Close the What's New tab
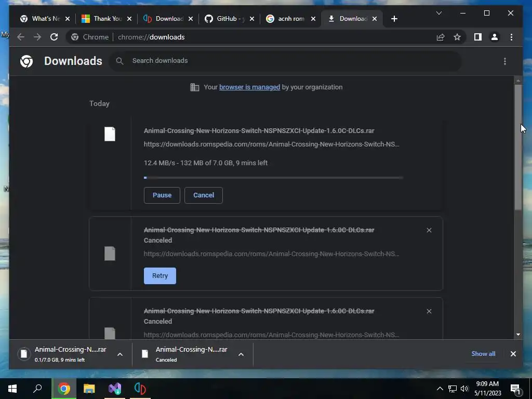The height and width of the screenshot is (399, 532). click(68, 19)
